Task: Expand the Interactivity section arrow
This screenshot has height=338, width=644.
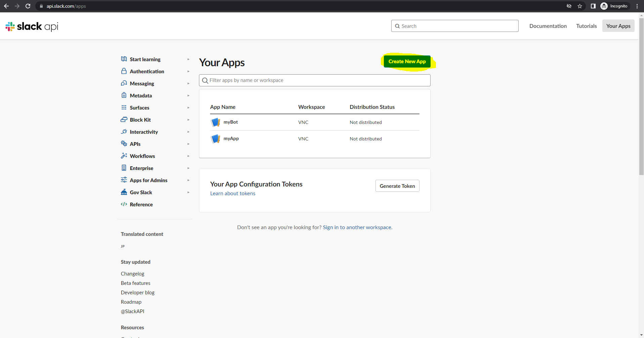Action: click(x=189, y=132)
